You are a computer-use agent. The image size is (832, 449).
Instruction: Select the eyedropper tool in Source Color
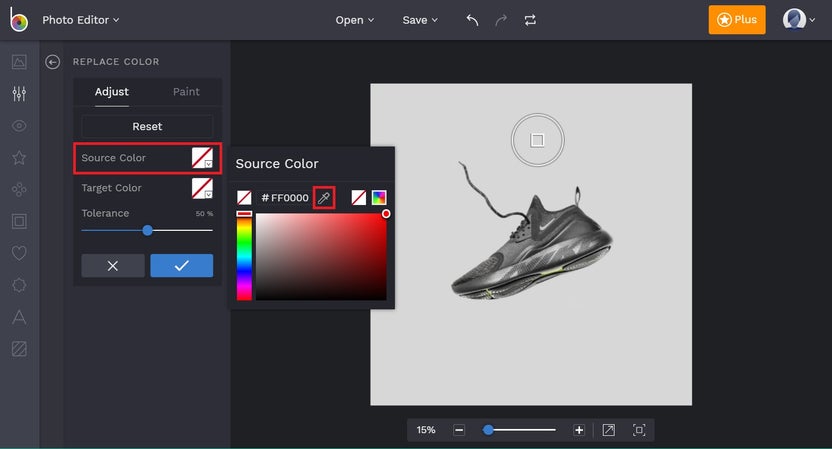point(323,198)
